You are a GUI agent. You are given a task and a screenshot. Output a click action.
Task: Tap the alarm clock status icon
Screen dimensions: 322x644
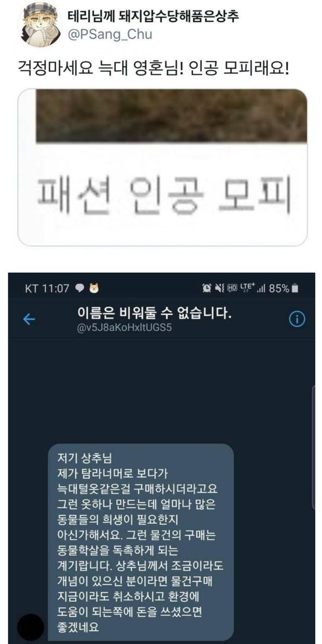pos(207,288)
